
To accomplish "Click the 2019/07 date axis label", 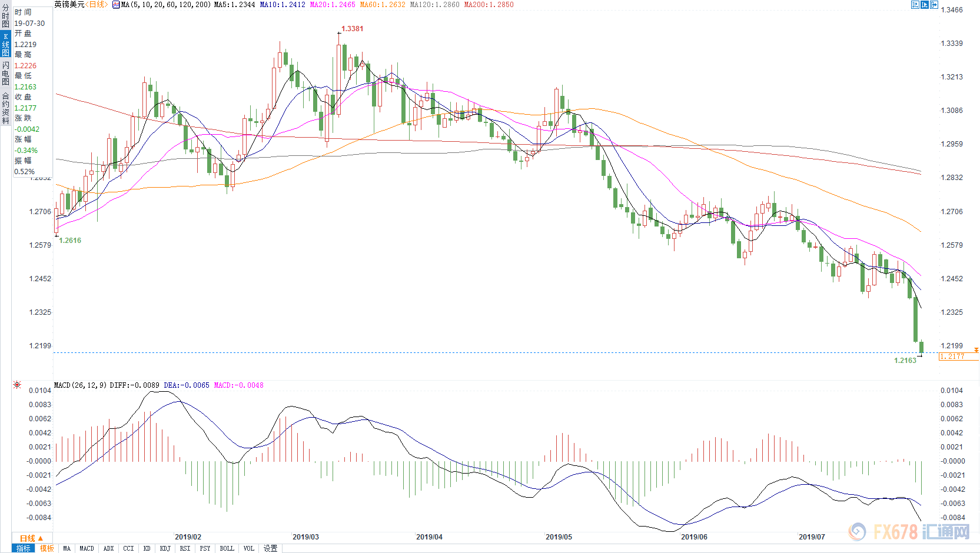I will [x=812, y=537].
